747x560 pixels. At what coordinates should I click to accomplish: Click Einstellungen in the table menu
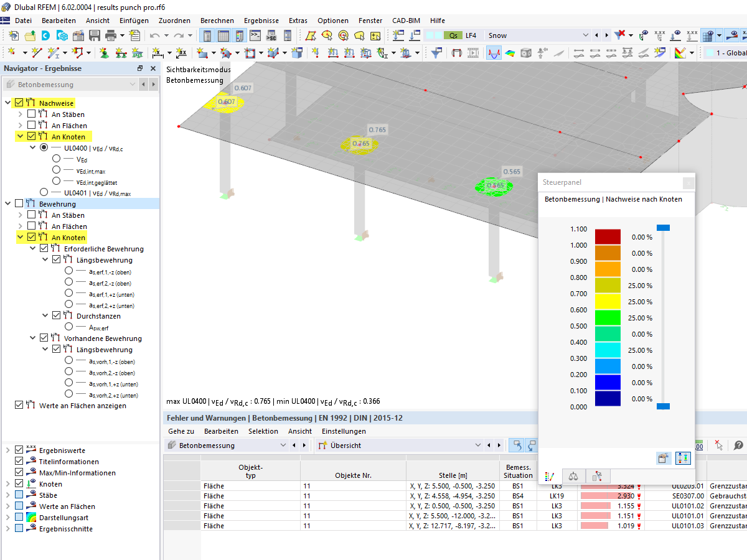pyautogui.click(x=344, y=431)
